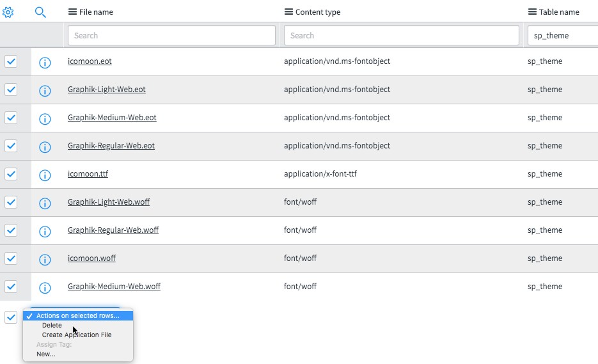598x364 pixels.
Task: Open Content type column options menu
Action: pyautogui.click(x=288, y=12)
